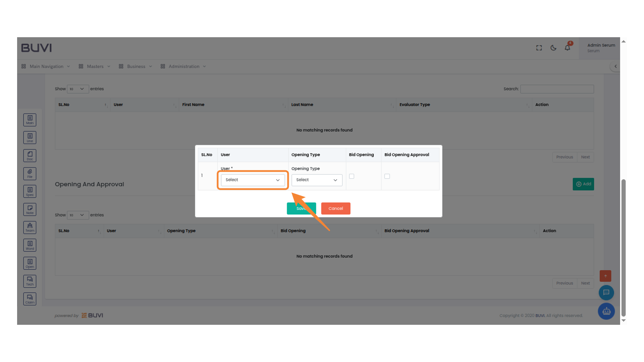Check the Bid Opening checkbox
Image resolution: width=644 pixels, height=362 pixels.
click(351, 176)
